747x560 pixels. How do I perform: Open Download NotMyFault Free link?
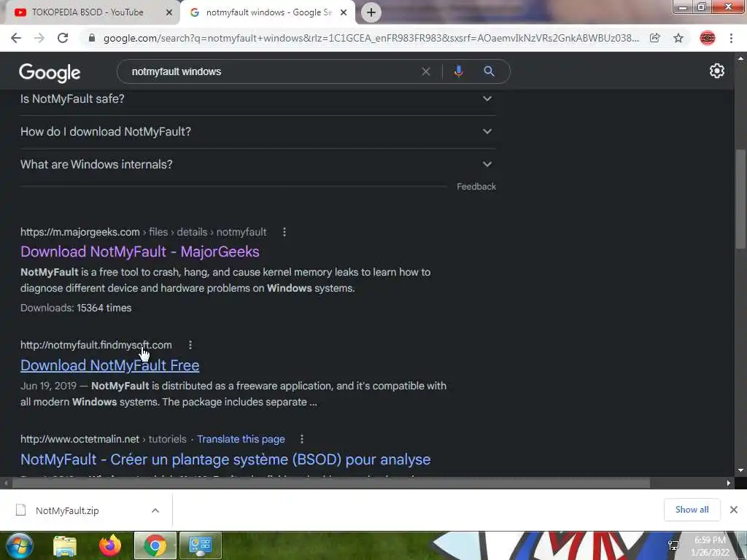click(x=109, y=365)
